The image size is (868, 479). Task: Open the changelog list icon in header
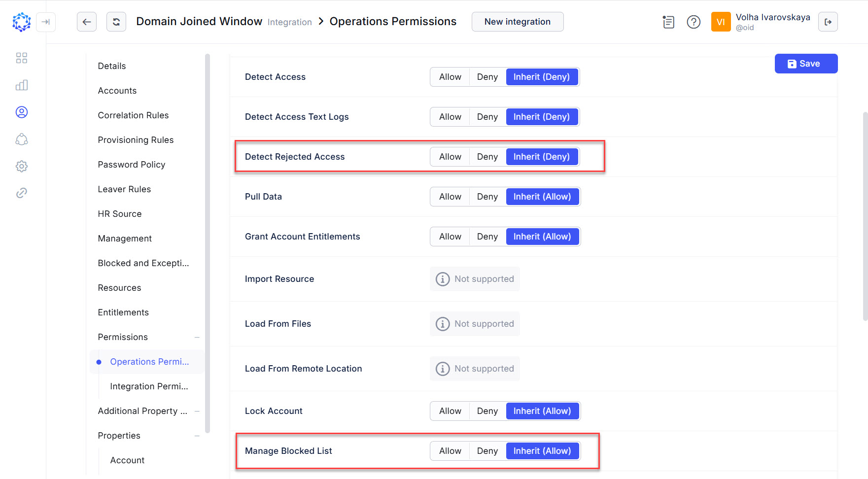pyautogui.click(x=668, y=22)
